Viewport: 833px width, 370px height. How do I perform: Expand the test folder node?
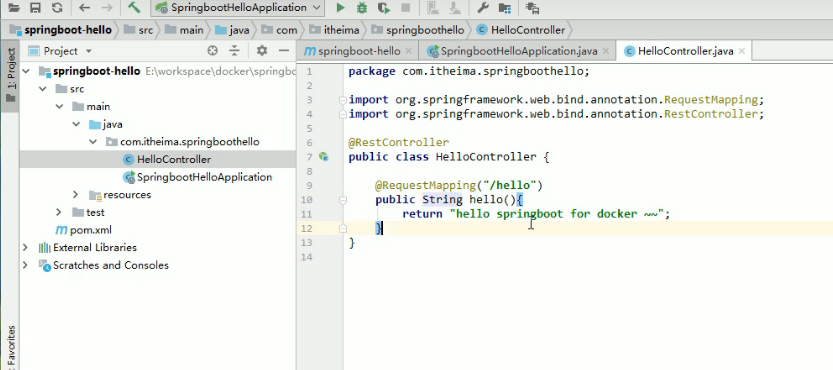(x=60, y=212)
